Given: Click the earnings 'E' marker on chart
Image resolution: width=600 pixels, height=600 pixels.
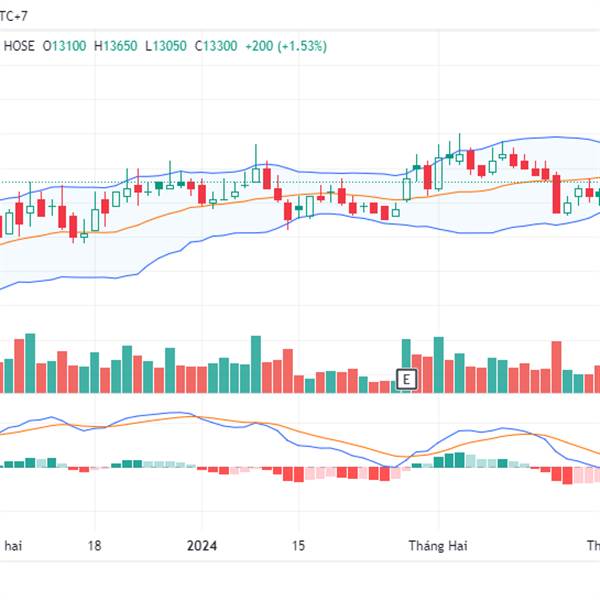Looking at the screenshot, I should point(406,380).
